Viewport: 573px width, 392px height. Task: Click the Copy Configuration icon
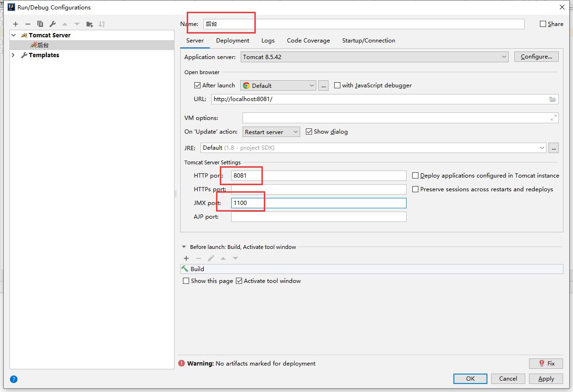coord(40,24)
